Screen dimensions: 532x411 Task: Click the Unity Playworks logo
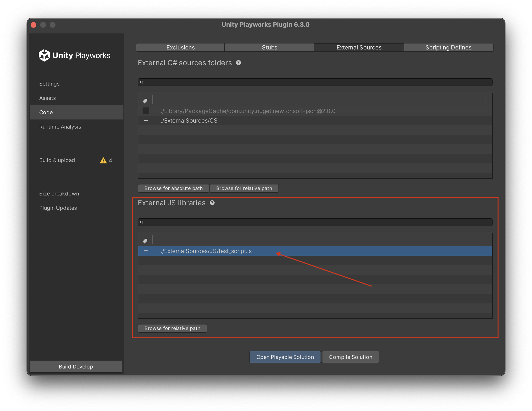pos(75,55)
